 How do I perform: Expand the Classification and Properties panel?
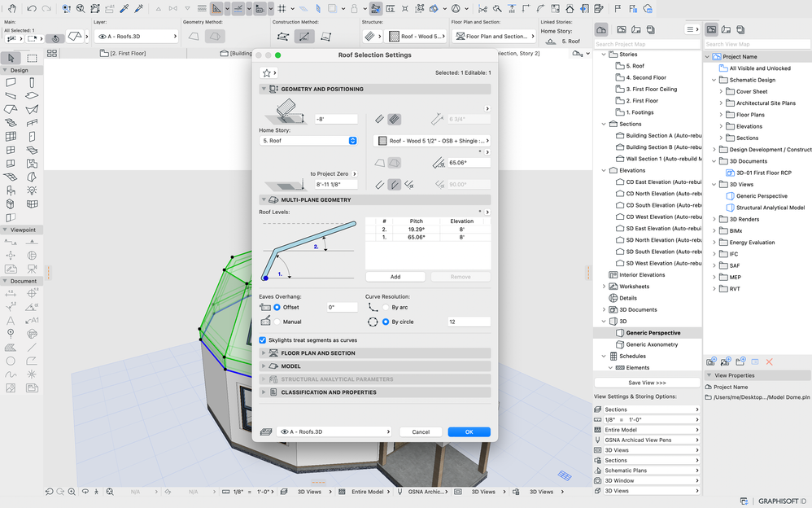(x=328, y=392)
